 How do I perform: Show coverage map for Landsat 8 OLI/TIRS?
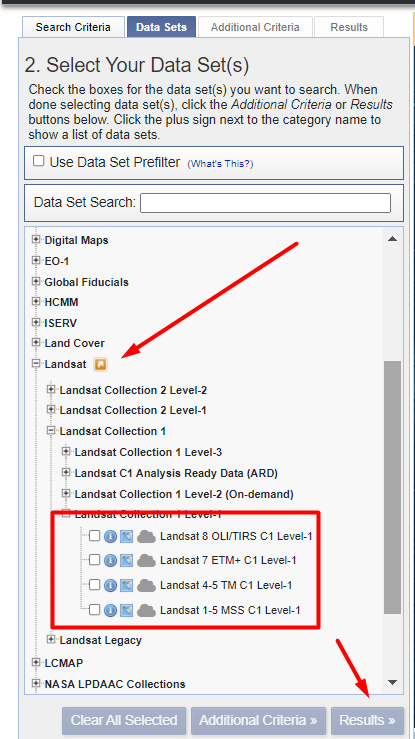pyautogui.click(x=126, y=536)
